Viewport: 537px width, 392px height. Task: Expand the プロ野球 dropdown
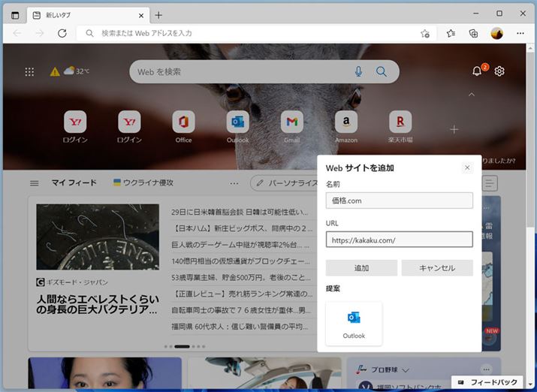tap(405, 370)
